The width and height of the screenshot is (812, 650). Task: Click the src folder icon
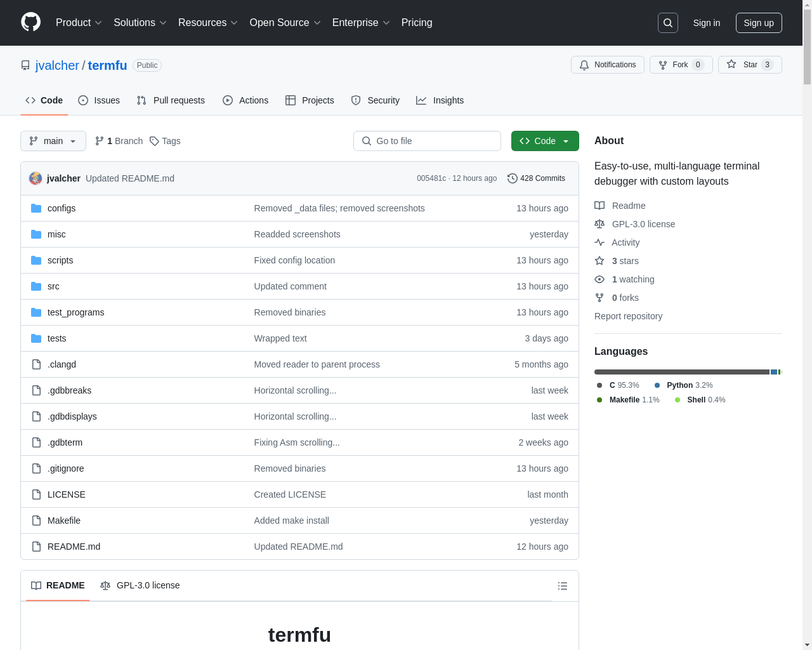[36, 286]
